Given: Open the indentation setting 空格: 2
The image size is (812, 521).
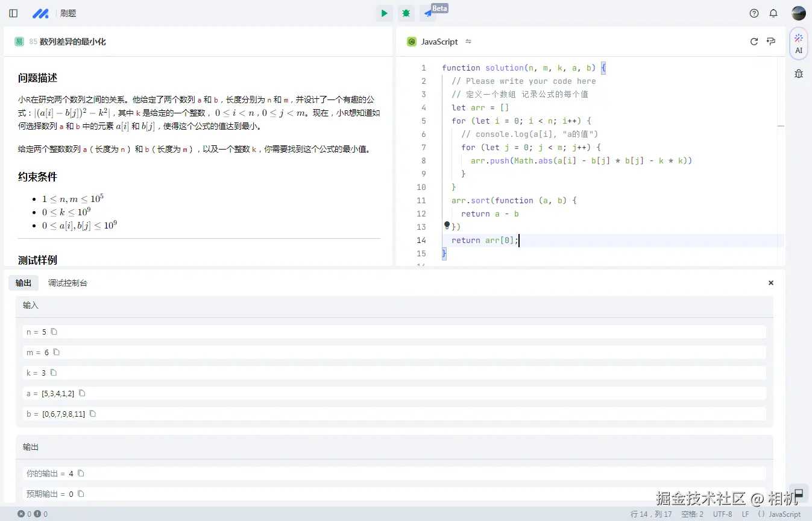Looking at the screenshot, I should coord(691,514).
